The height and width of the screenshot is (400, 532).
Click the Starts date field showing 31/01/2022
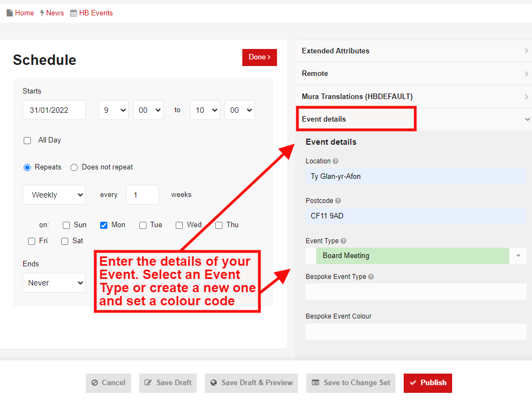[x=54, y=110]
